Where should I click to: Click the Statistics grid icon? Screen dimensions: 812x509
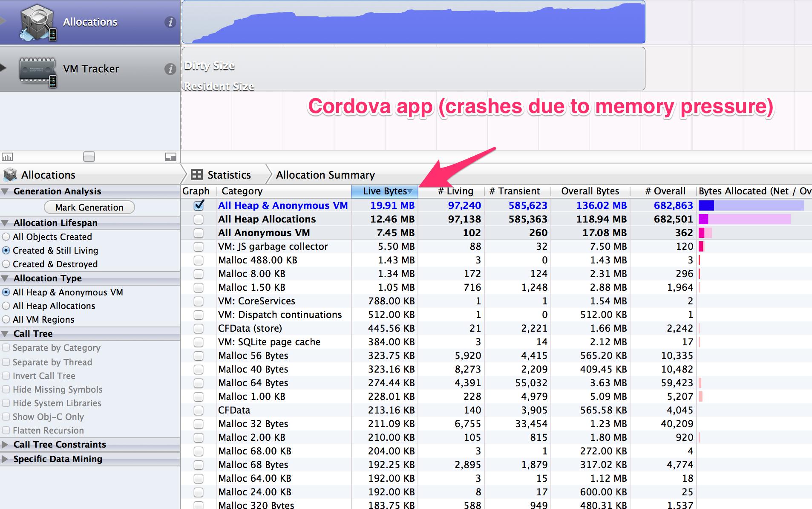point(197,175)
